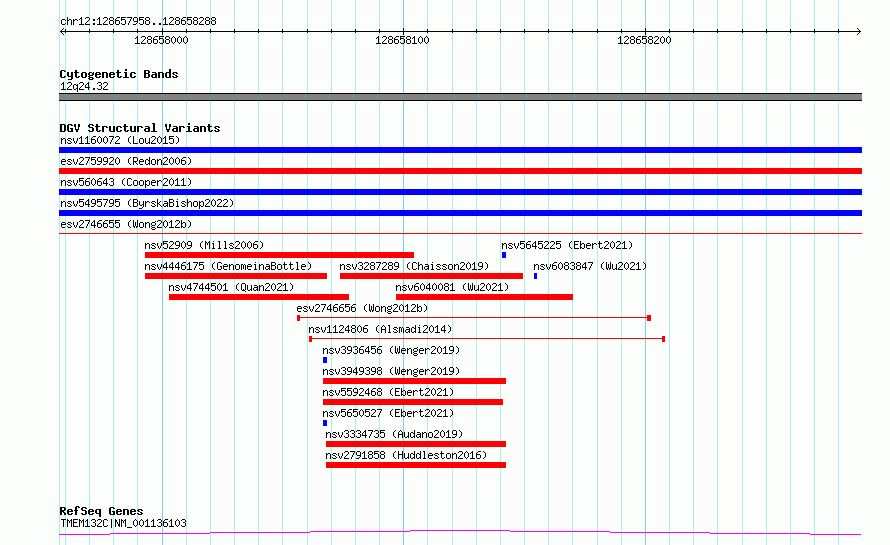This screenshot has height=545, width=890.
Task: Click the small blue marker under nsv3936456
Action: coord(325,360)
